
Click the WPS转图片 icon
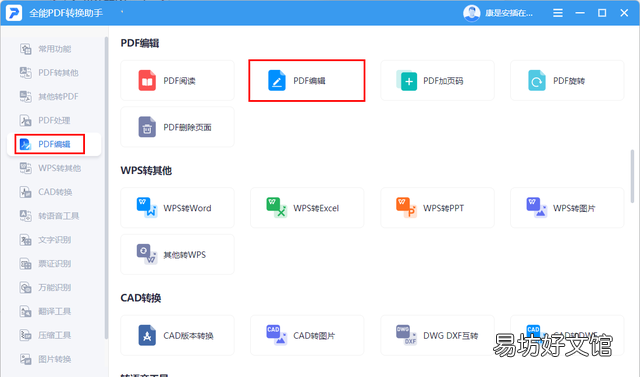tap(536, 208)
